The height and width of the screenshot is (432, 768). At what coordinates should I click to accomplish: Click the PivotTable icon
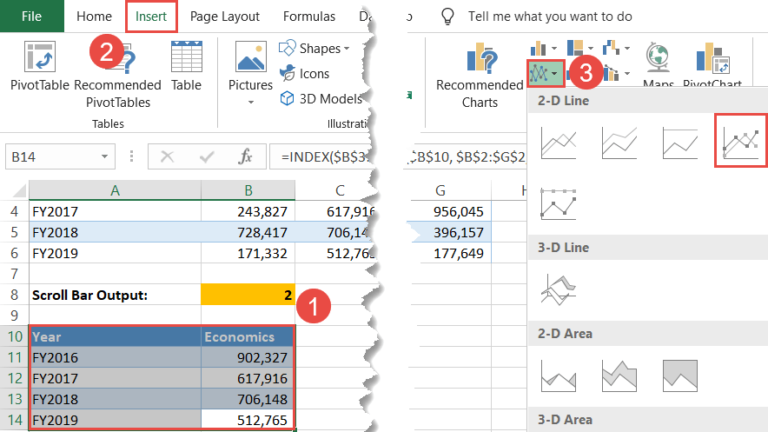pyautogui.click(x=40, y=57)
